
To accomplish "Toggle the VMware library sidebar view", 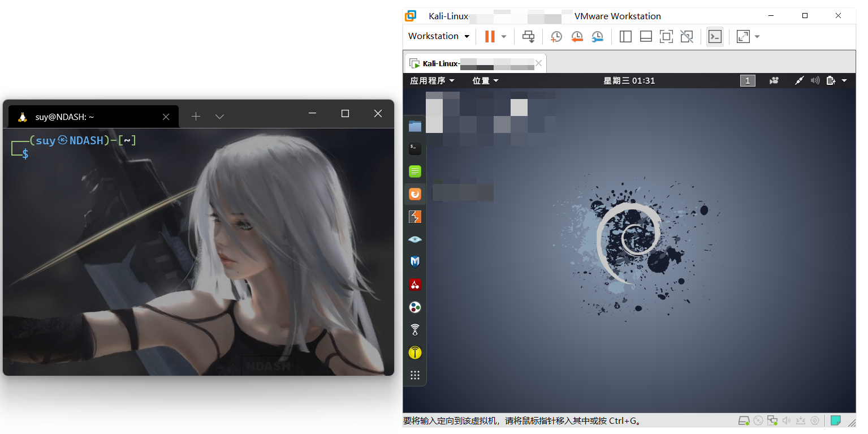I will (x=625, y=36).
